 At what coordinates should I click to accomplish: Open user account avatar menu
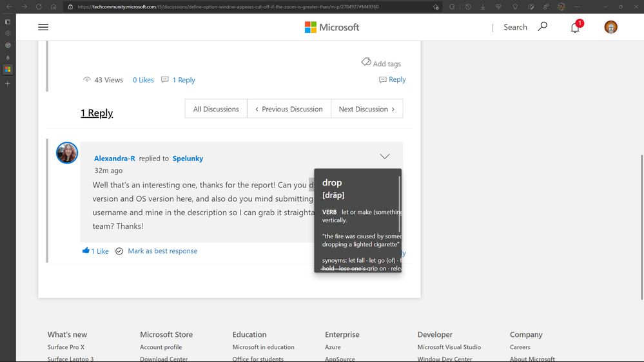pos(610,27)
